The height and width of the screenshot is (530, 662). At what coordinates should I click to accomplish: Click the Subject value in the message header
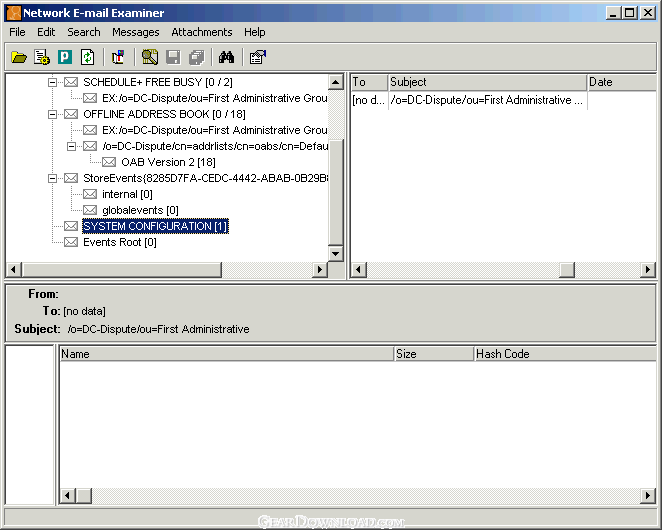click(x=158, y=329)
